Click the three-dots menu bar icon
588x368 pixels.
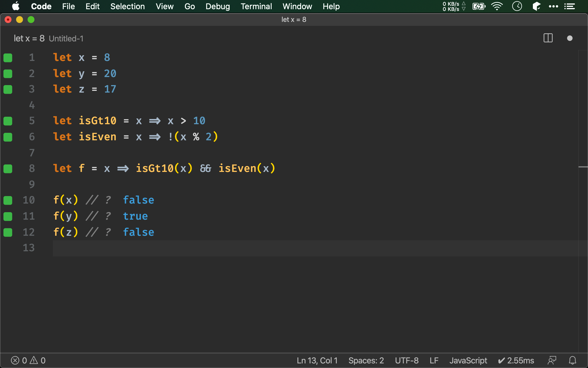553,6
